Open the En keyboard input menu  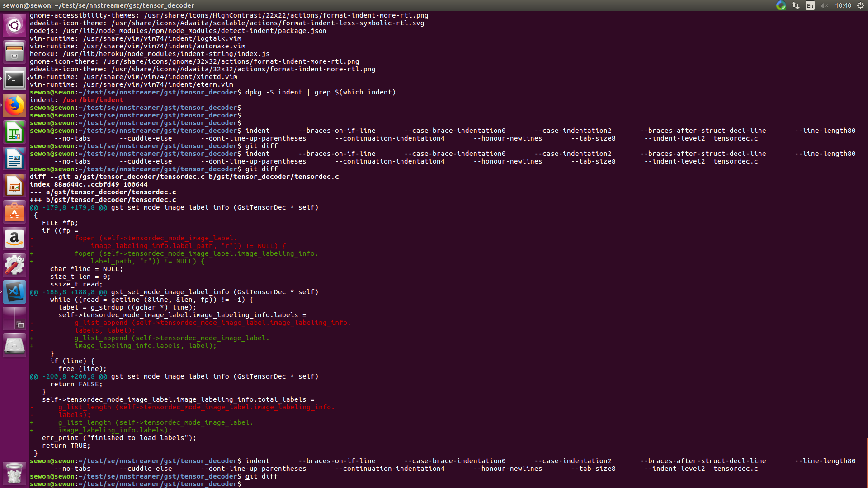point(810,5)
